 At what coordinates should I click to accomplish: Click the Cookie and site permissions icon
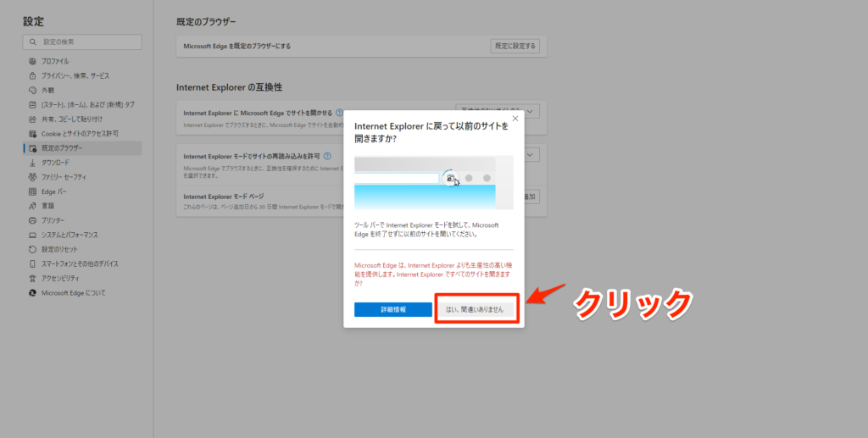click(32, 134)
